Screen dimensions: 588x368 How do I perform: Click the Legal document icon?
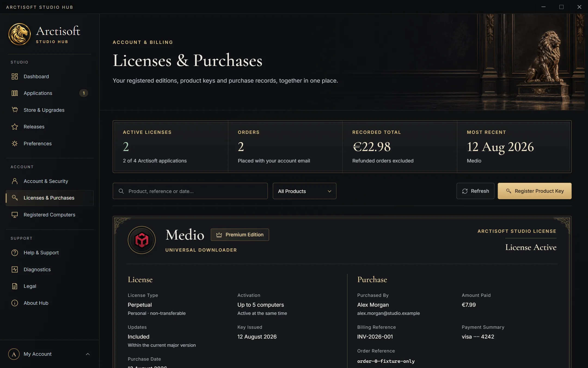click(x=15, y=286)
